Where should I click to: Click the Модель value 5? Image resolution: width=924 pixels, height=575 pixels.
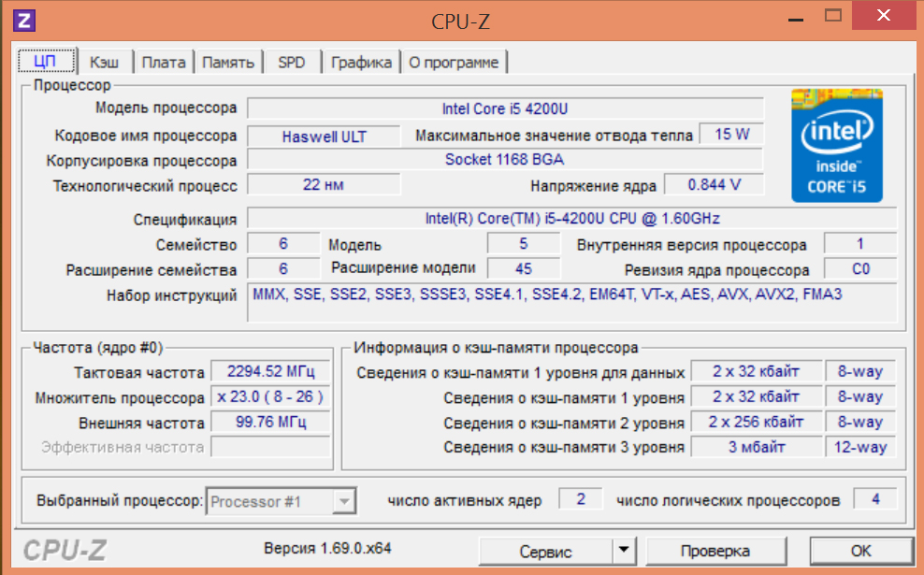pos(524,243)
